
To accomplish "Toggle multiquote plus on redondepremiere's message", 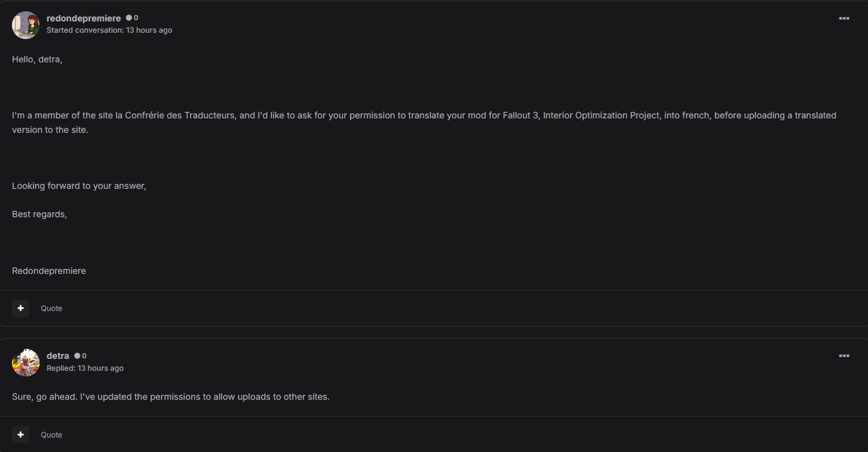I will point(20,308).
